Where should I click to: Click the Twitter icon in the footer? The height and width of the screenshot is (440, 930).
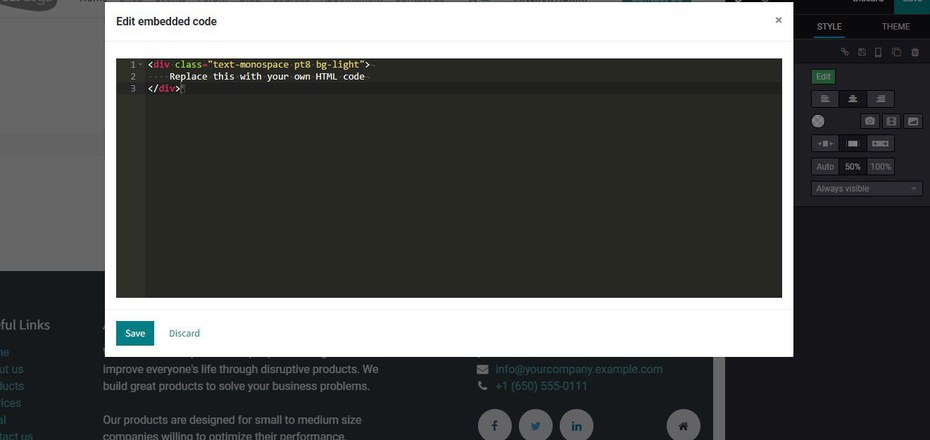[536, 426]
